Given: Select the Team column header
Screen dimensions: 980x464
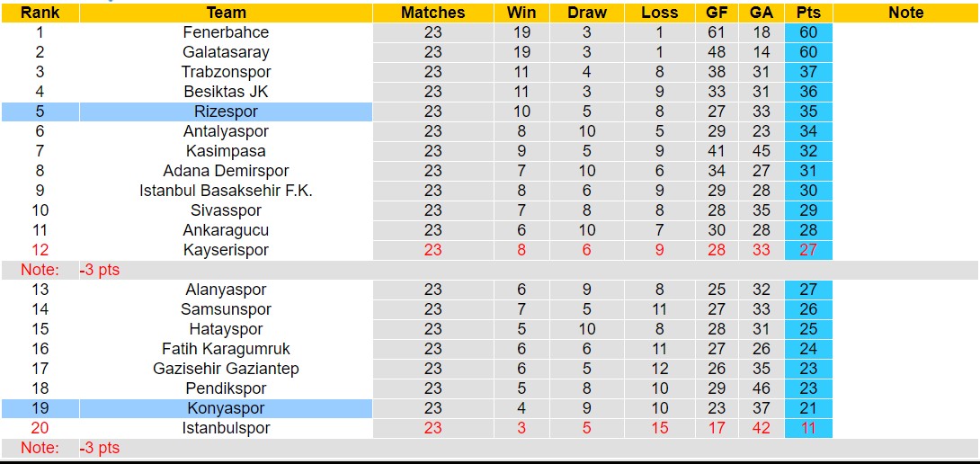Looking at the screenshot, I should (x=226, y=13).
